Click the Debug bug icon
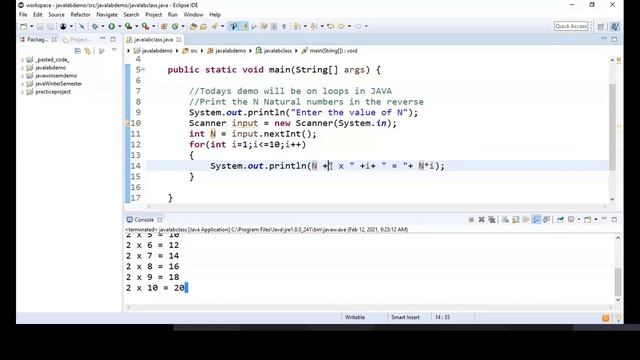The height and width of the screenshot is (360, 640). (x=95, y=27)
